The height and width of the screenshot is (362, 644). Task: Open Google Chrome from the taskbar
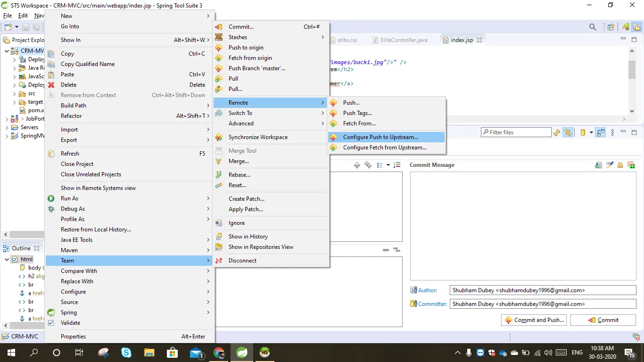(219, 352)
